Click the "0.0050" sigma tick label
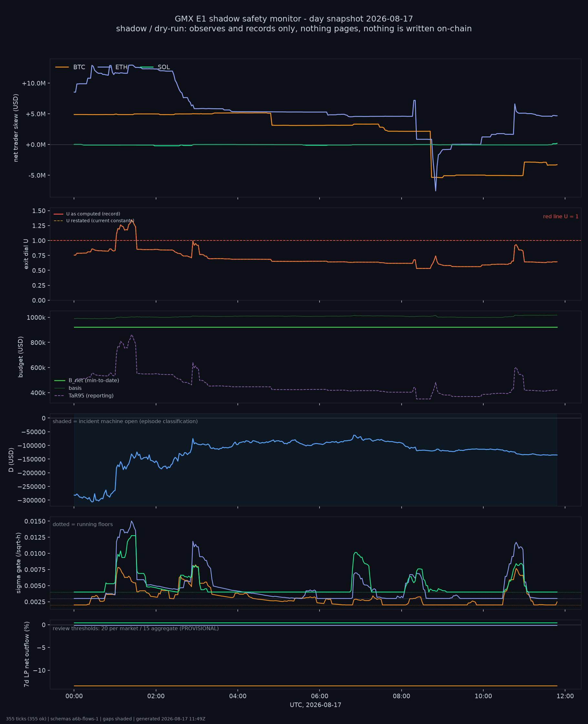 pyautogui.click(x=35, y=586)
